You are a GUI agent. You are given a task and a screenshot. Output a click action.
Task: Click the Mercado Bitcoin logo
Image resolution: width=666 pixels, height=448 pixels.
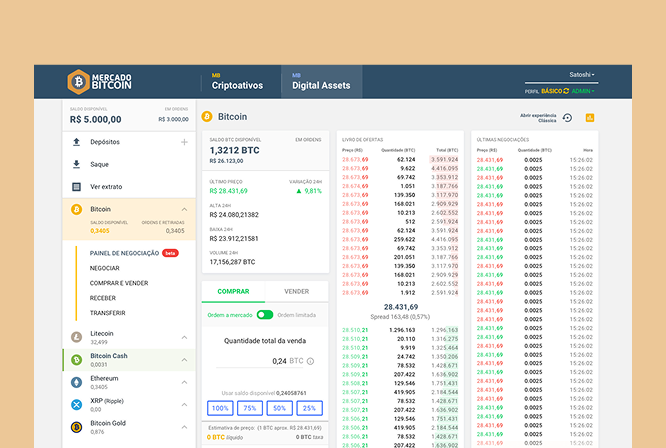[x=100, y=82]
